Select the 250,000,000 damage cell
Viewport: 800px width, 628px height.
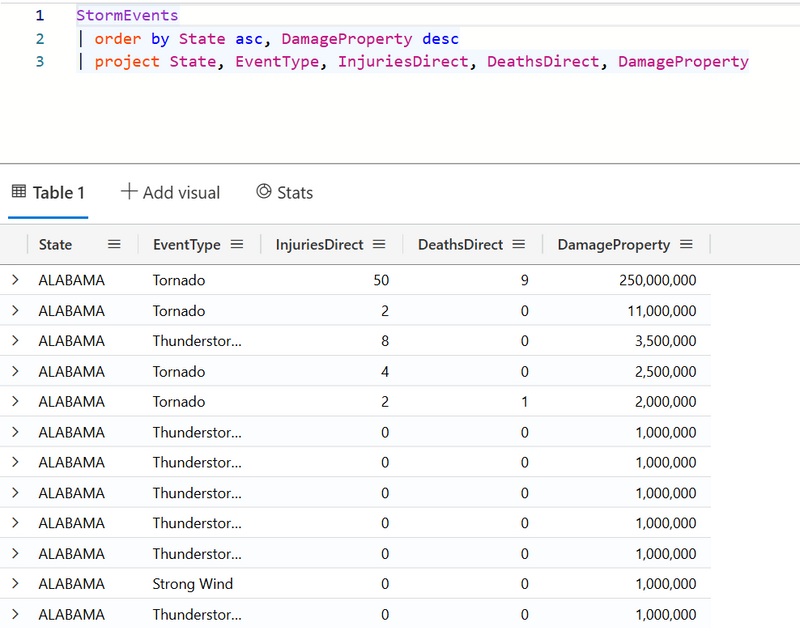coord(658,280)
